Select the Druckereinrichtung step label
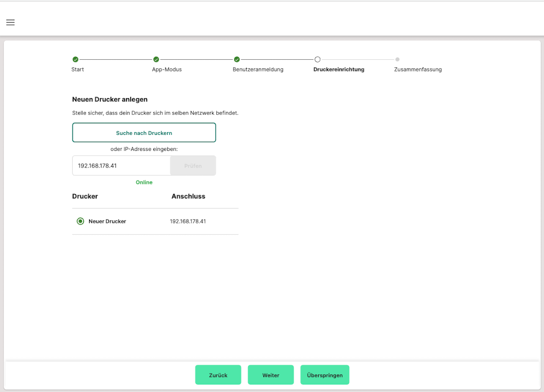The width and height of the screenshot is (544, 392). pyautogui.click(x=338, y=69)
